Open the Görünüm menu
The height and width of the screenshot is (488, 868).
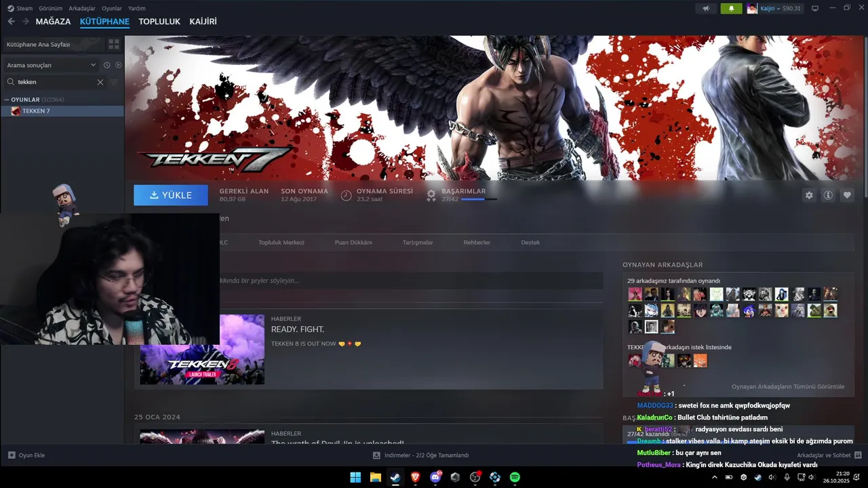51,8
